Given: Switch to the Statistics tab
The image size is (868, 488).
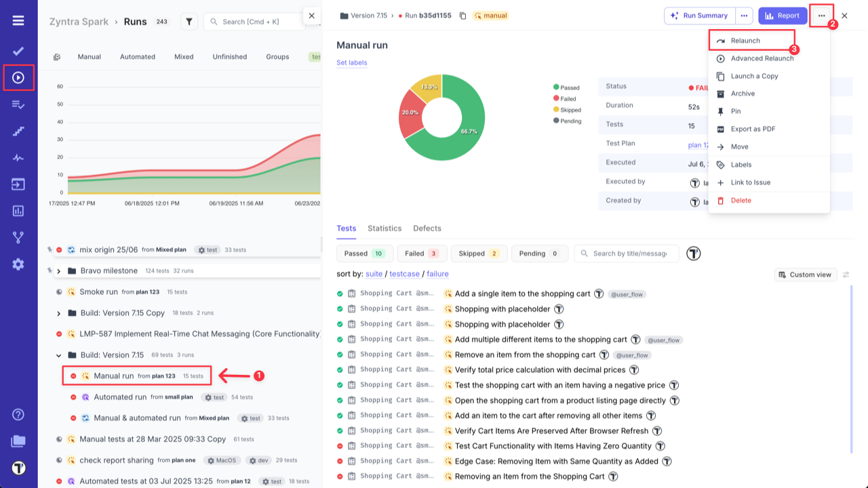Looking at the screenshot, I should click(x=384, y=228).
